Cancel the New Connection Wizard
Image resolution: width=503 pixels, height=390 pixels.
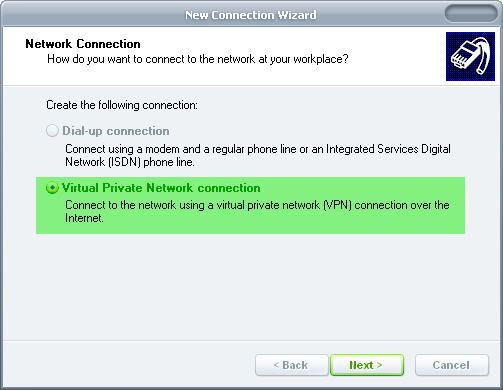point(452,365)
